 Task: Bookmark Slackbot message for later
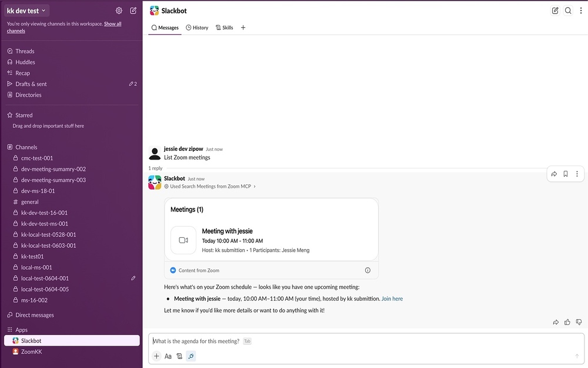tap(566, 174)
